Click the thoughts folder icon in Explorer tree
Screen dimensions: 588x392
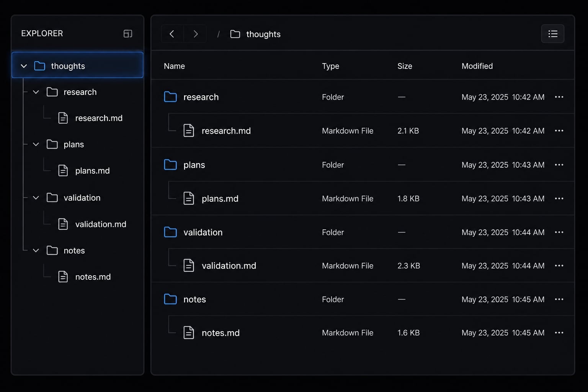[x=39, y=66]
